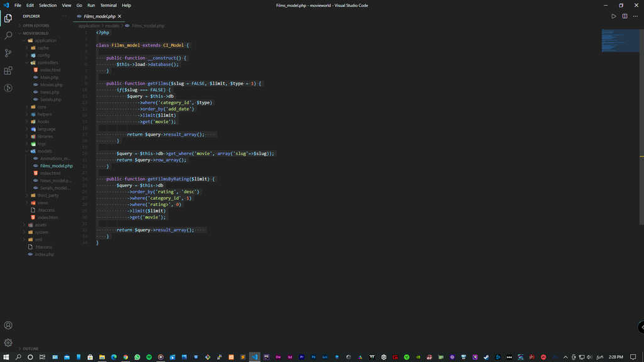Click Films_model.php in the breadcrumb
The height and width of the screenshot is (362, 644).
point(148,26)
